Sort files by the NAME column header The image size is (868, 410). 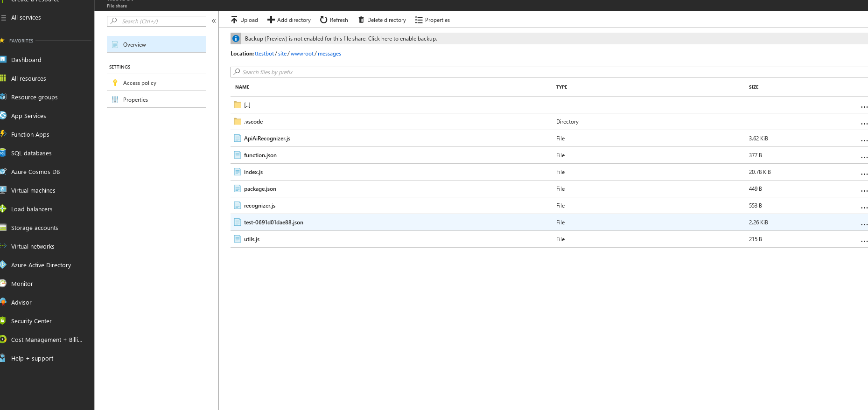point(242,87)
